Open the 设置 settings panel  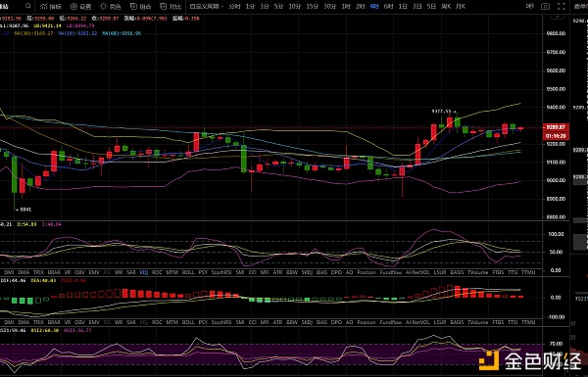click(80, 7)
